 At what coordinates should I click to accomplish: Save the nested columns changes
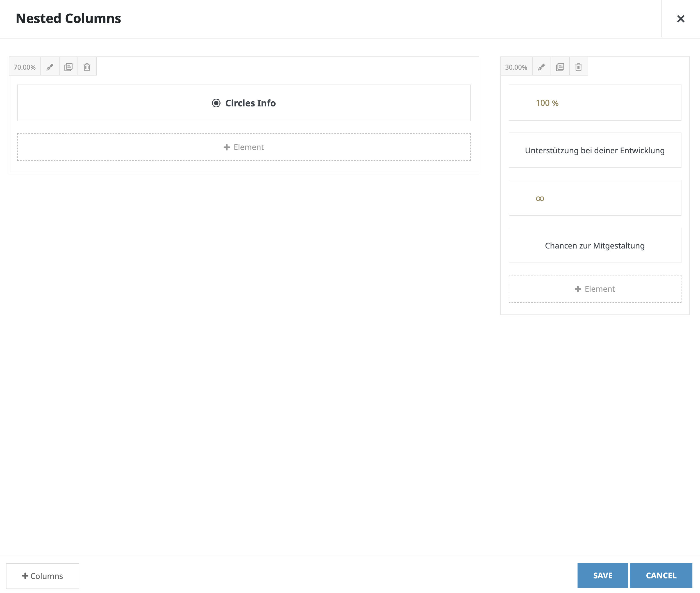(x=602, y=576)
